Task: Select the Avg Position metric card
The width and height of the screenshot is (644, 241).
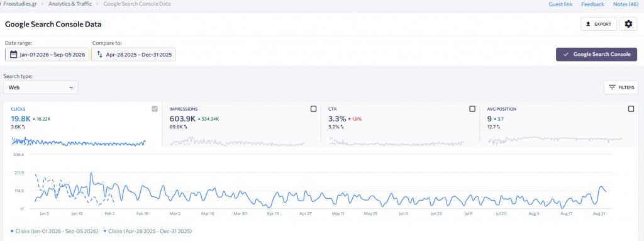Action: (559, 124)
